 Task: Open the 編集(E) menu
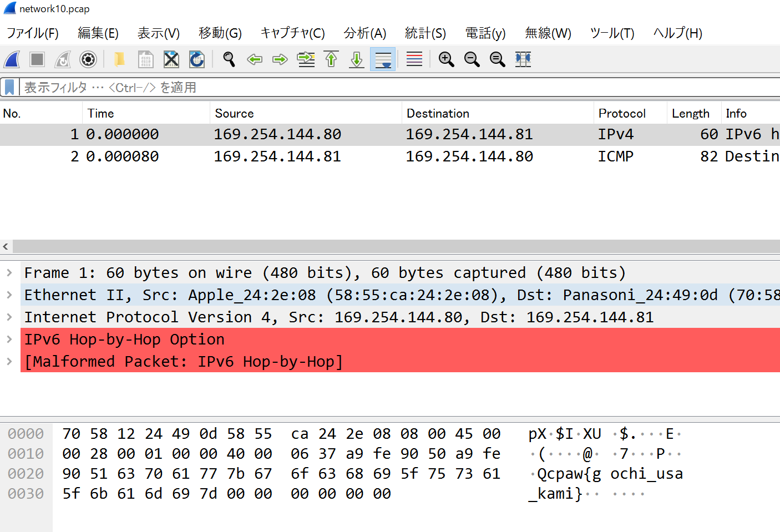pos(98,33)
